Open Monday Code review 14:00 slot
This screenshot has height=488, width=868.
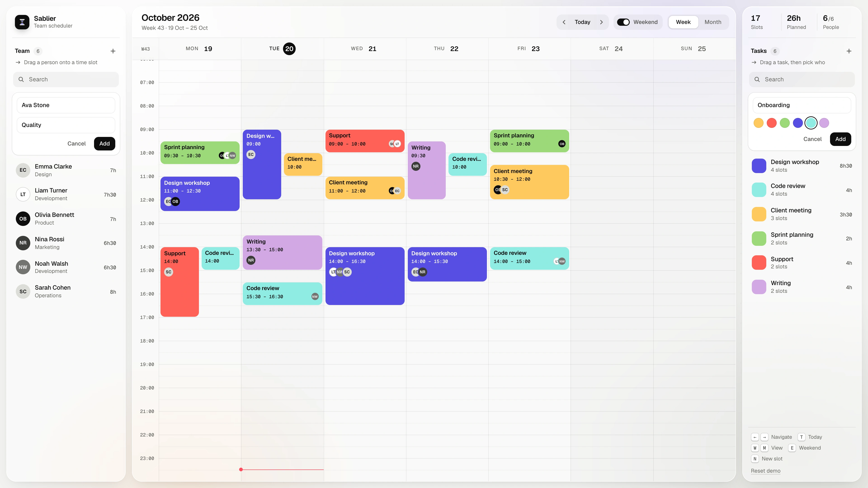pos(220,258)
